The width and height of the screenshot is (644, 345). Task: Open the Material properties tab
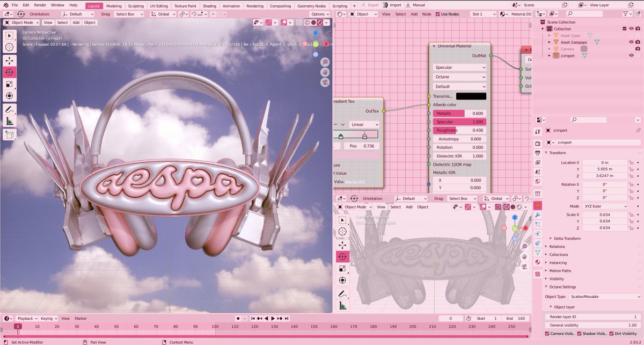pyautogui.click(x=538, y=262)
